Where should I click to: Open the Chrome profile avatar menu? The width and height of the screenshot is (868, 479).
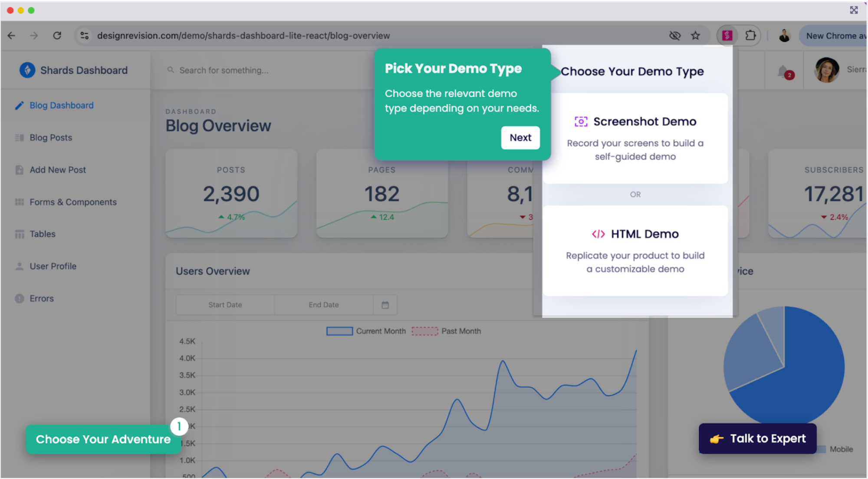tap(784, 36)
